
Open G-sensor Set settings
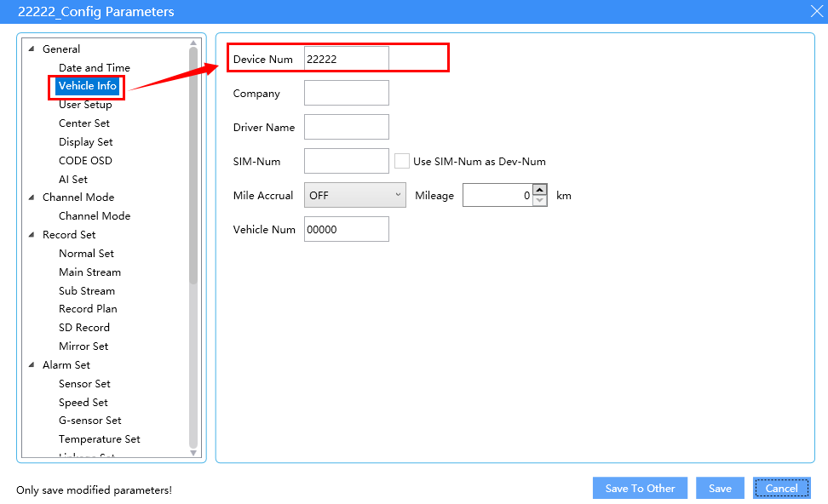(89, 421)
